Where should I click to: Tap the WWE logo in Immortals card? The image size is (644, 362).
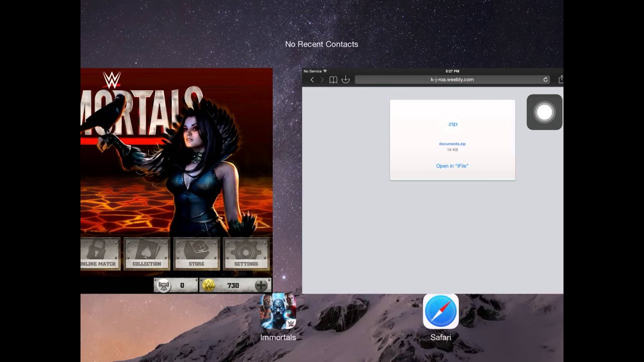pyautogui.click(x=112, y=79)
